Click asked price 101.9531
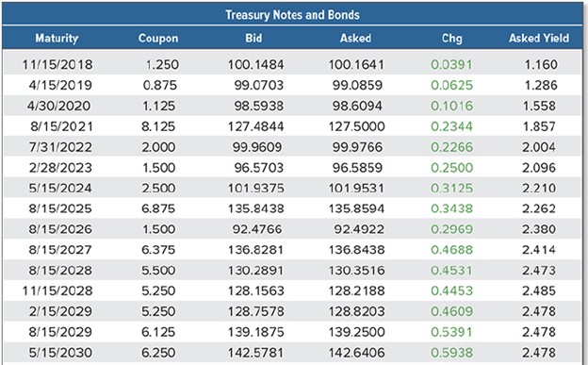 click(x=356, y=188)
